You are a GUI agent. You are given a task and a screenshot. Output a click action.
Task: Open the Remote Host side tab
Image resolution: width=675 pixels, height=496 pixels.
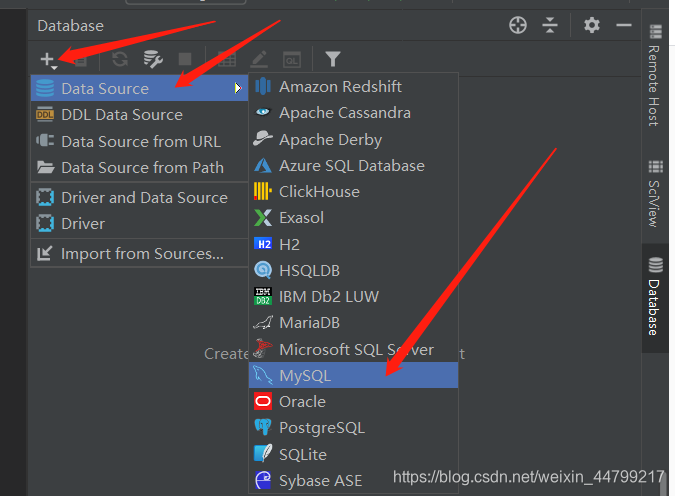pyautogui.click(x=655, y=76)
